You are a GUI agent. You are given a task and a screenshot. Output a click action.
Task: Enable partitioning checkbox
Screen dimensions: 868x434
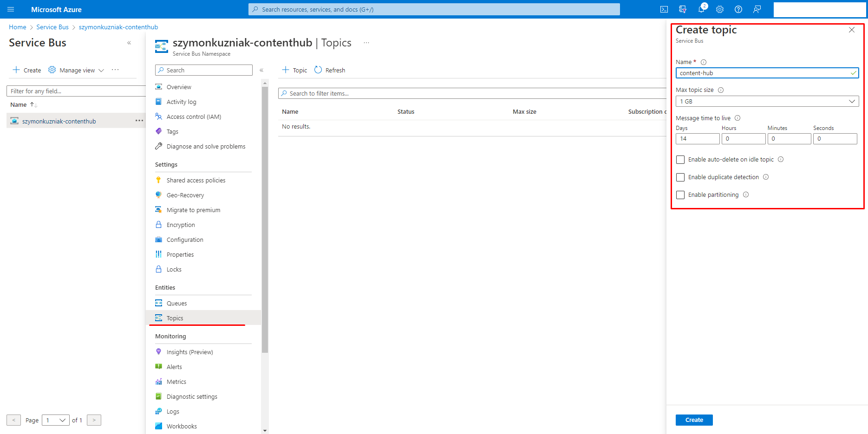point(680,195)
